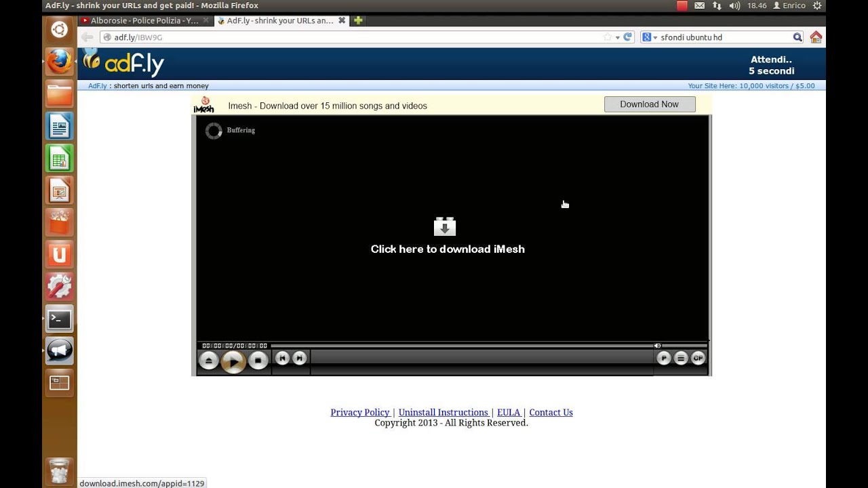The width and height of the screenshot is (868, 488).
Task: Go to the Firefox home page icon
Action: pos(816,37)
